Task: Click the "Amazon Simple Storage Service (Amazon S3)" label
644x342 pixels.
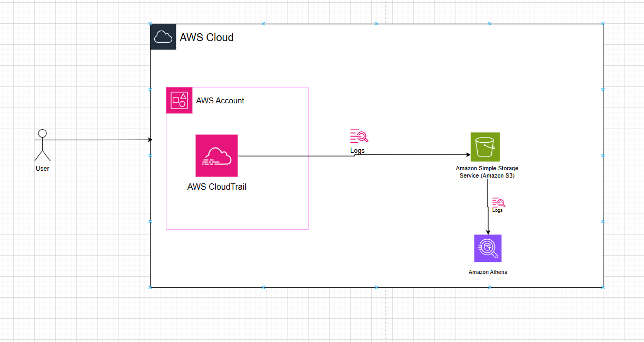Action: click(487, 172)
